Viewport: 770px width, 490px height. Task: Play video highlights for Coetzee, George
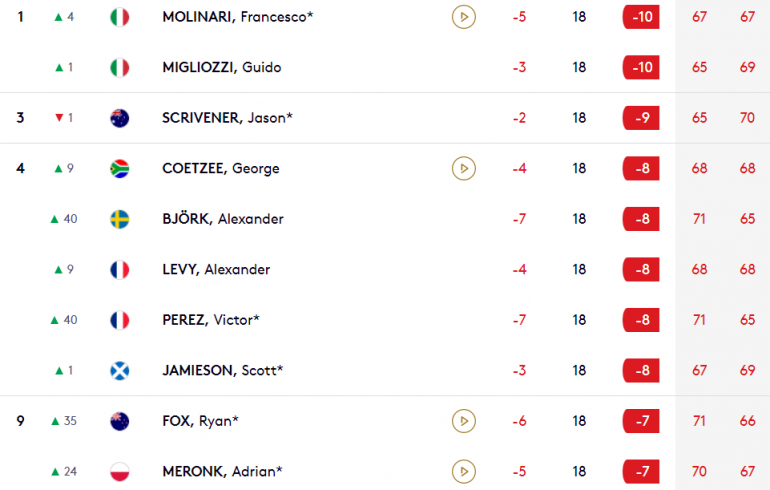[464, 168]
